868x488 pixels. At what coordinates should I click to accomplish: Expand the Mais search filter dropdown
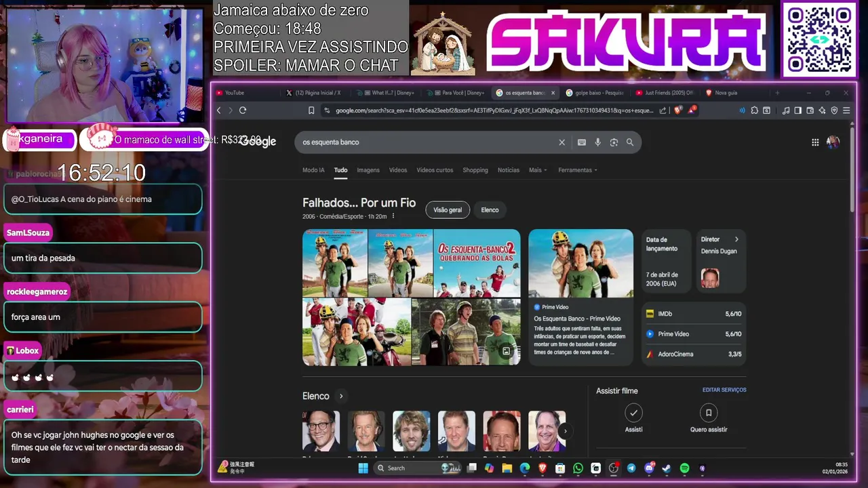[x=538, y=170]
